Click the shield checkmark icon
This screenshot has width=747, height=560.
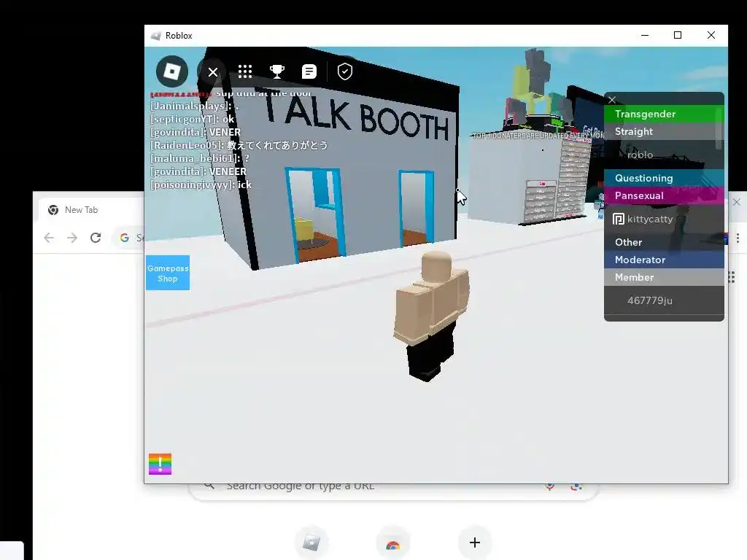pyautogui.click(x=345, y=71)
